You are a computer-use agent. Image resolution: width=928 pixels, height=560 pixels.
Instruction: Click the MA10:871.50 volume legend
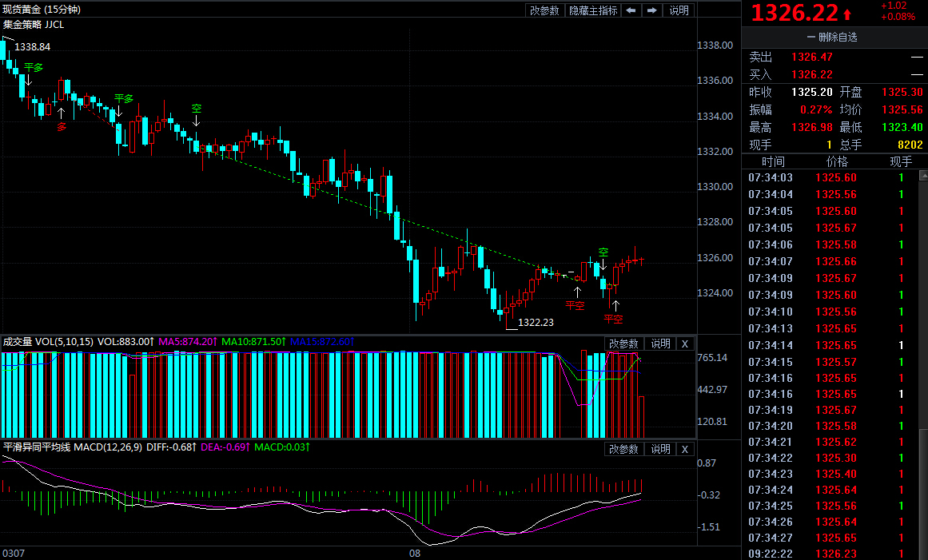pyautogui.click(x=254, y=341)
